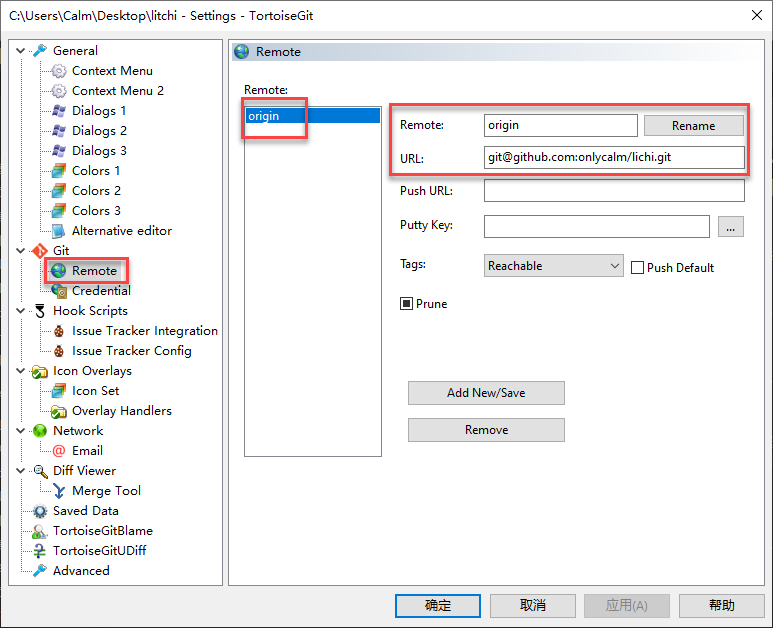Collapse the General tree node
Image resolution: width=773 pixels, height=628 pixels.
pos(21,51)
